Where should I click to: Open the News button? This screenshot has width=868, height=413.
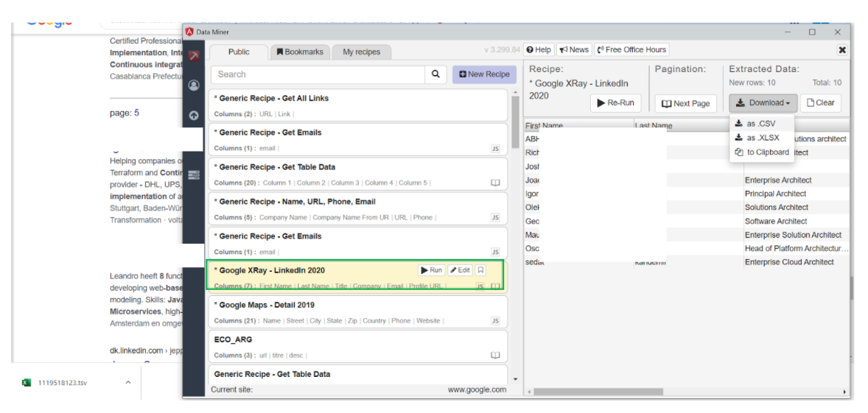click(x=574, y=50)
